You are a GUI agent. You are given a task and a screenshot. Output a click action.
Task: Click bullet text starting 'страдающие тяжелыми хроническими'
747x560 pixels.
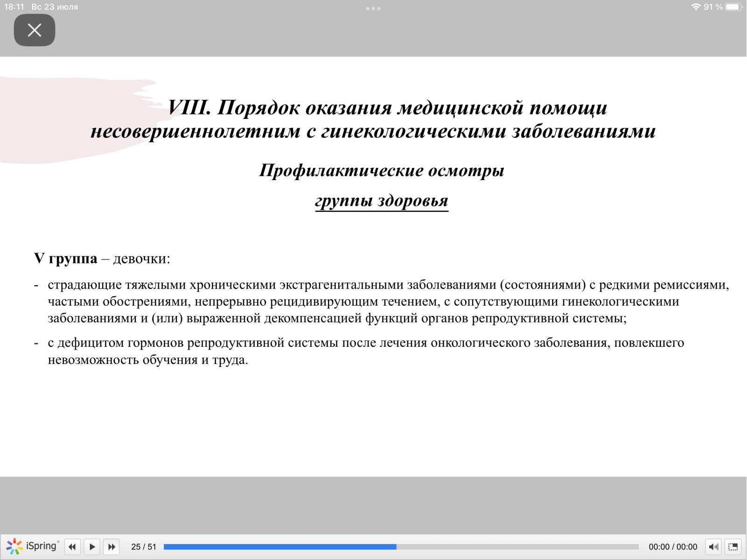(388, 301)
